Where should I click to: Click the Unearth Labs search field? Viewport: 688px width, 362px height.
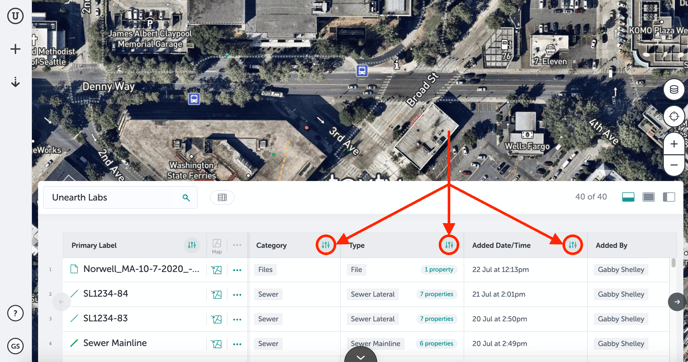(120, 197)
